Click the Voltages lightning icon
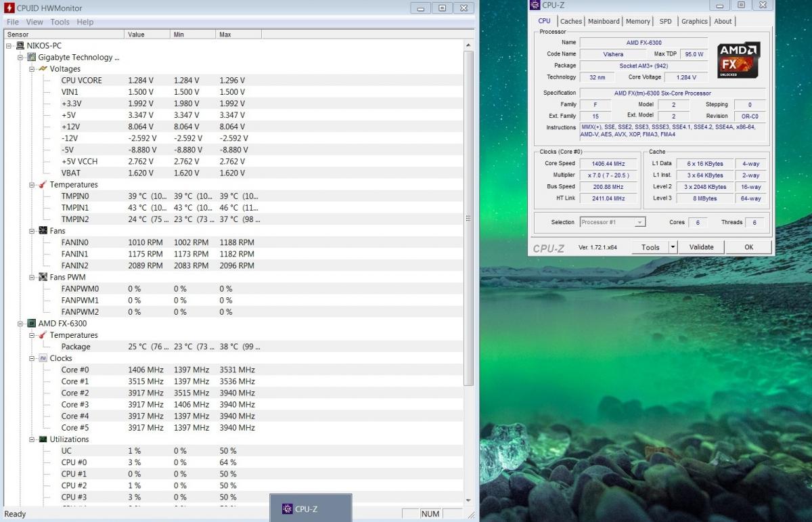The width and height of the screenshot is (812, 522). point(43,69)
